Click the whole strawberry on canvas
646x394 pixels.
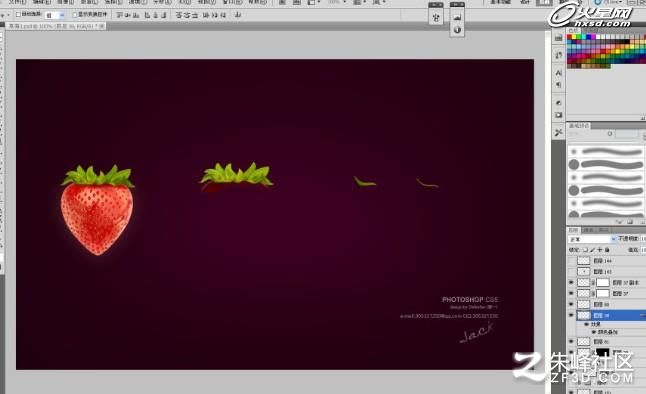[x=97, y=210]
